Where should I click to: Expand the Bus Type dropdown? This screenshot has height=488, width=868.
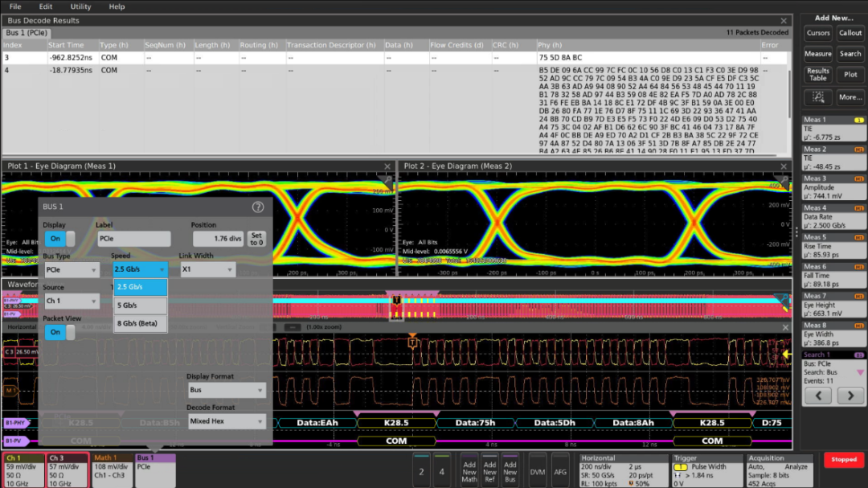pyautogui.click(x=71, y=270)
